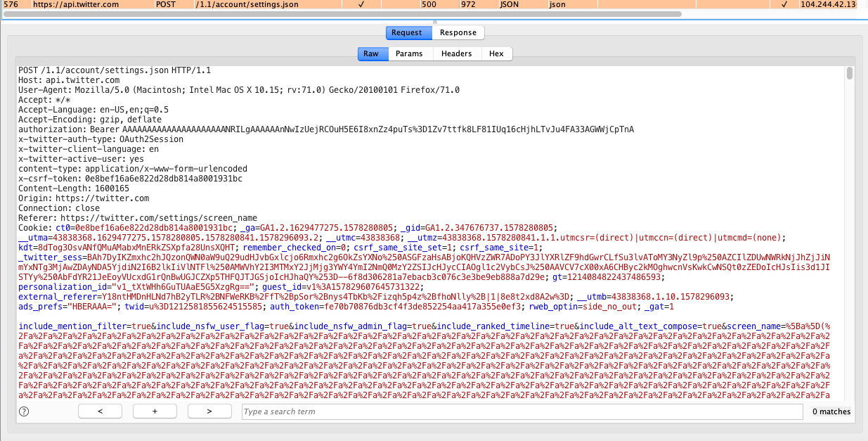The width and height of the screenshot is (868, 441).
Task: Click the 'Connection: close' header line
Action: pyautogui.click(x=59, y=208)
